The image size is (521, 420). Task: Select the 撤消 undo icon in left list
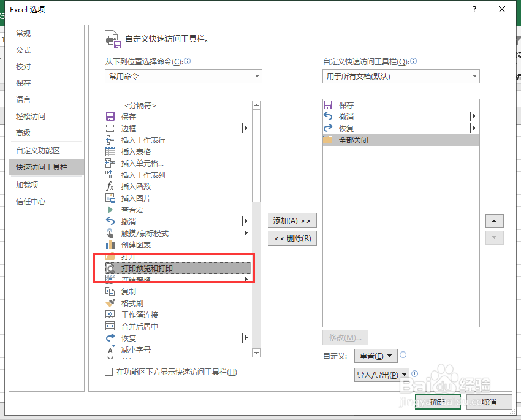click(x=110, y=221)
